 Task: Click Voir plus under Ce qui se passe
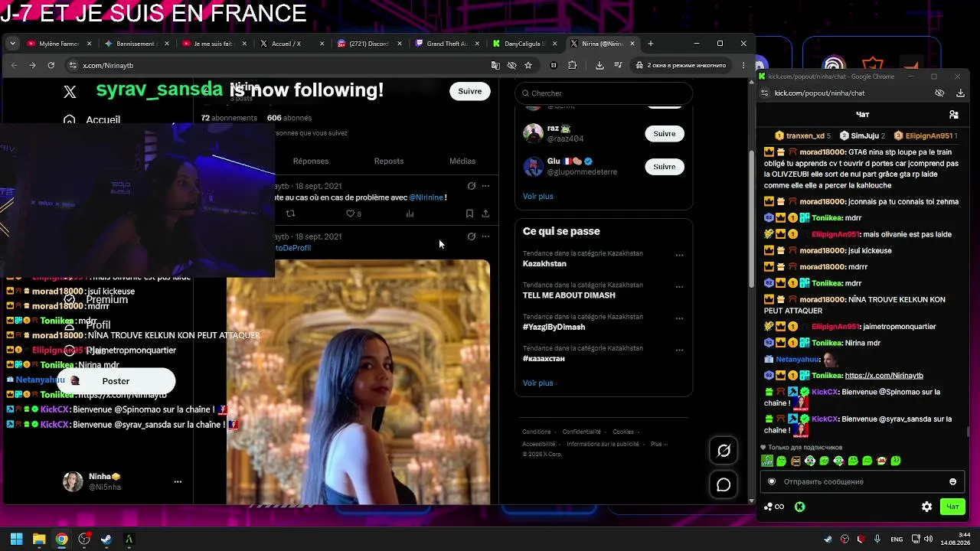click(537, 383)
